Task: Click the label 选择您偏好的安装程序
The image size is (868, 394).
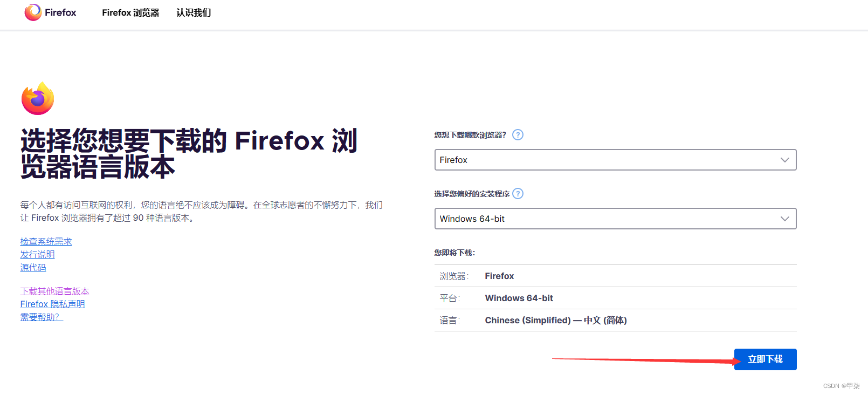Action: pos(472,194)
